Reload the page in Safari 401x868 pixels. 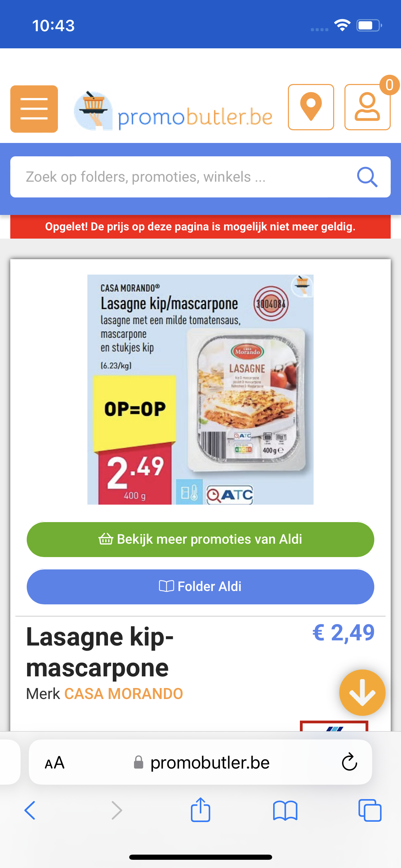[349, 762]
